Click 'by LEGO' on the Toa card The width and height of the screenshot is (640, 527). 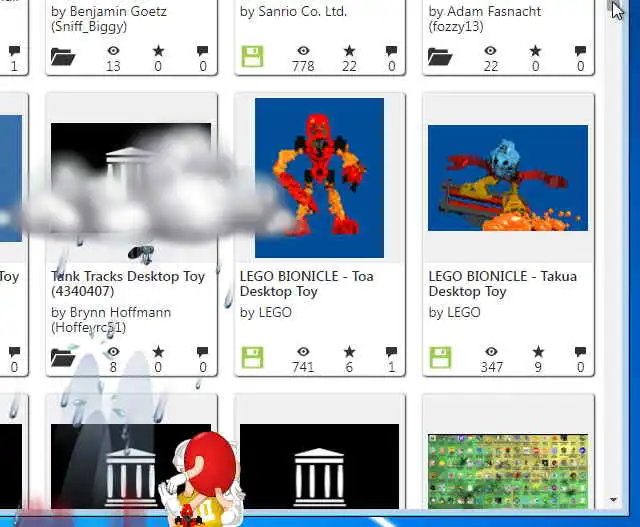266,312
